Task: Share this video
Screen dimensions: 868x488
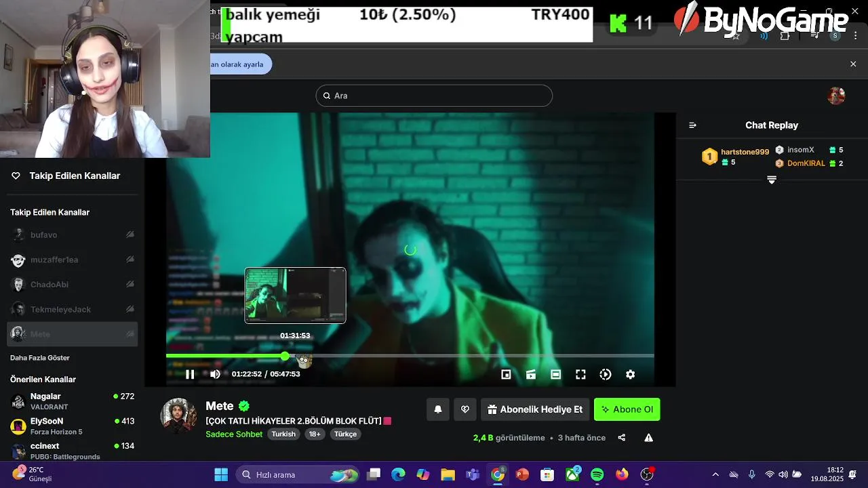Action: click(622, 438)
